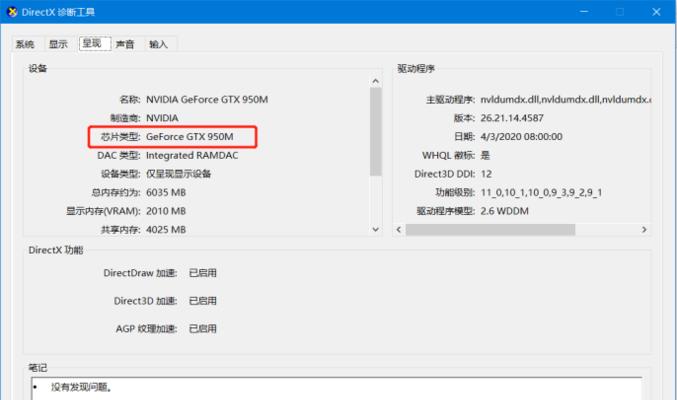Click the driver panel horizontal scrollbar thumb
This screenshot has height=400, width=677.
click(x=490, y=229)
